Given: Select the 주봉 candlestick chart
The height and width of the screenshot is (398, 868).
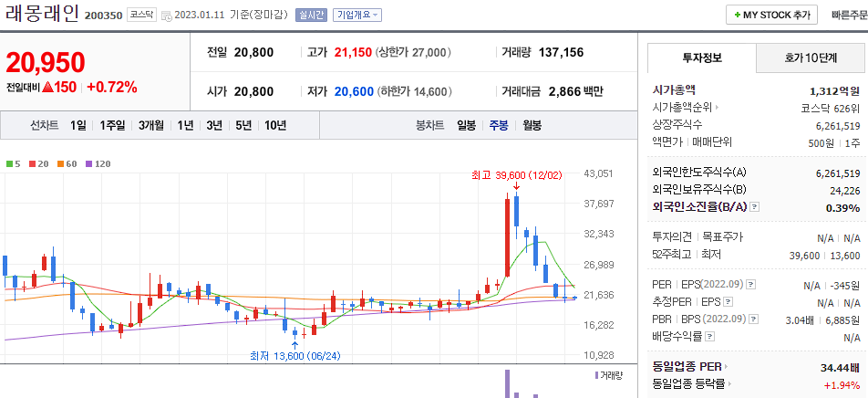Looking at the screenshot, I should [x=498, y=125].
